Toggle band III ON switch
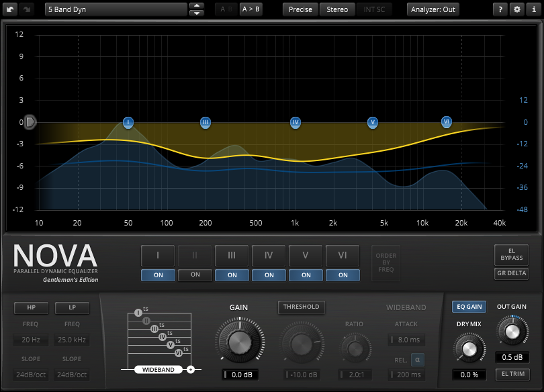This screenshot has width=544, height=392. tap(232, 275)
